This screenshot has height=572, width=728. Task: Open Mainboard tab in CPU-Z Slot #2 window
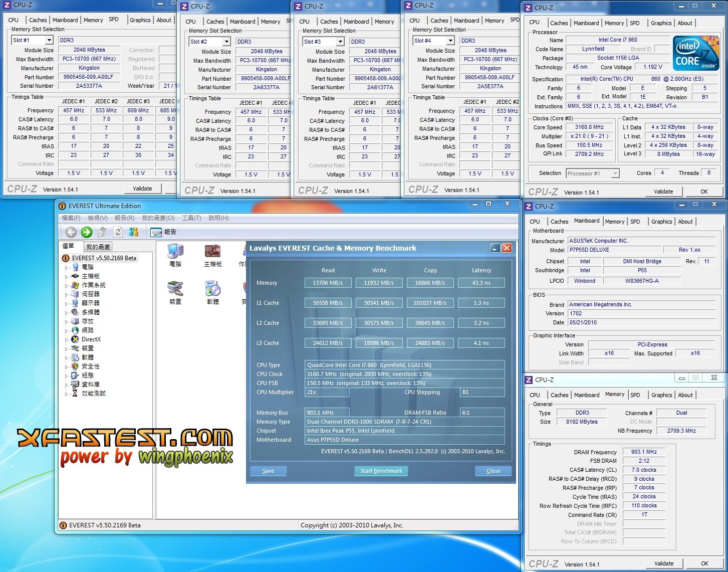pyautogui.click(x=242, y=22)
